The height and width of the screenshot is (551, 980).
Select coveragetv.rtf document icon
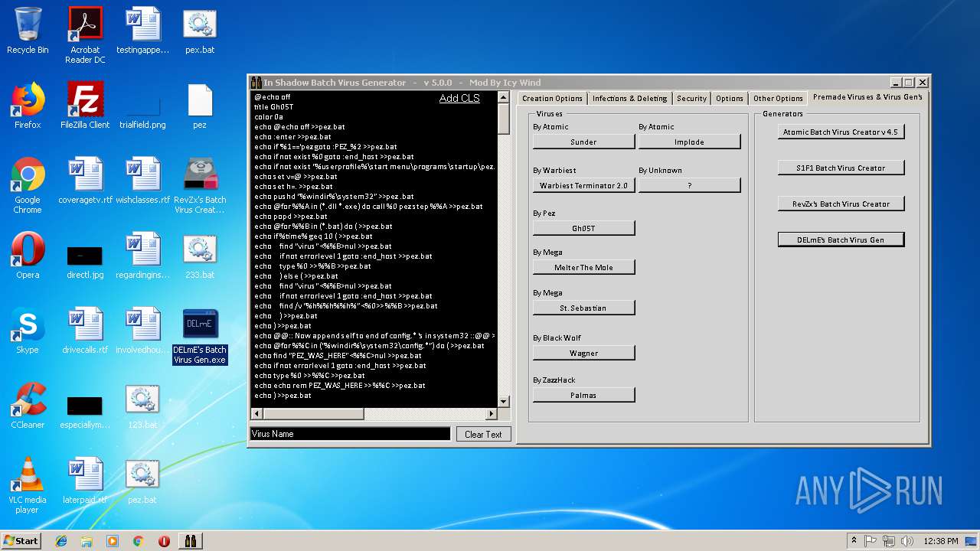click(x=85, y=181)
